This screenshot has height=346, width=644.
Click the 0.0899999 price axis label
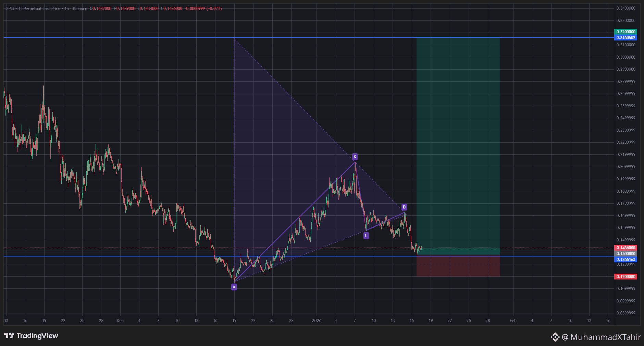pyautogui.click(x=626, y=313)
